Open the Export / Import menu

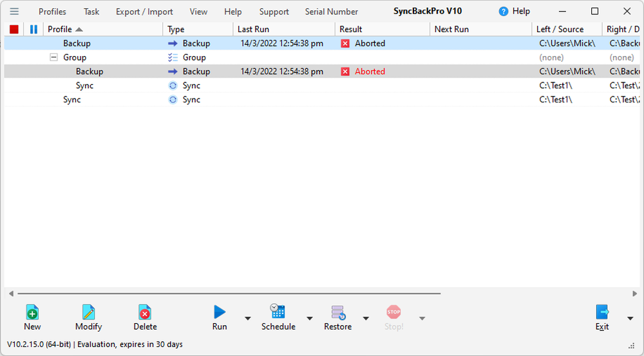[x=144, y=12]
